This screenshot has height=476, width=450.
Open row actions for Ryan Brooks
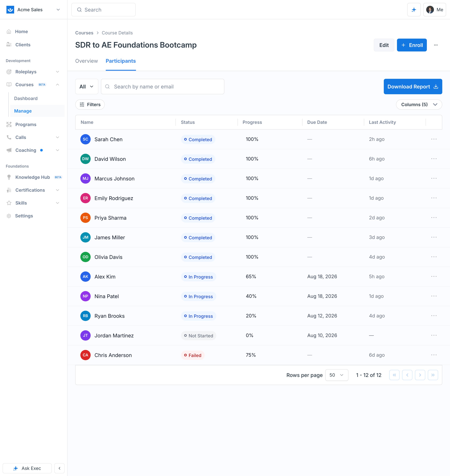[434, 316]
